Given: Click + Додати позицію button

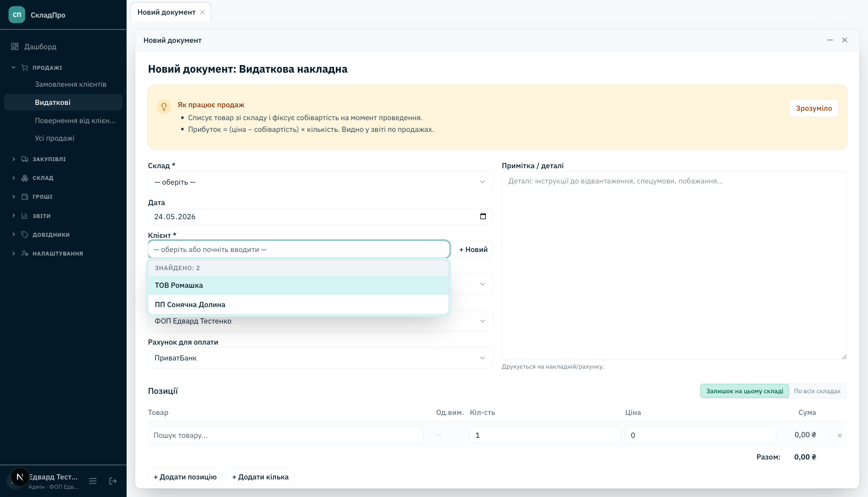Looking at the screenshot, I should point(185,477).
